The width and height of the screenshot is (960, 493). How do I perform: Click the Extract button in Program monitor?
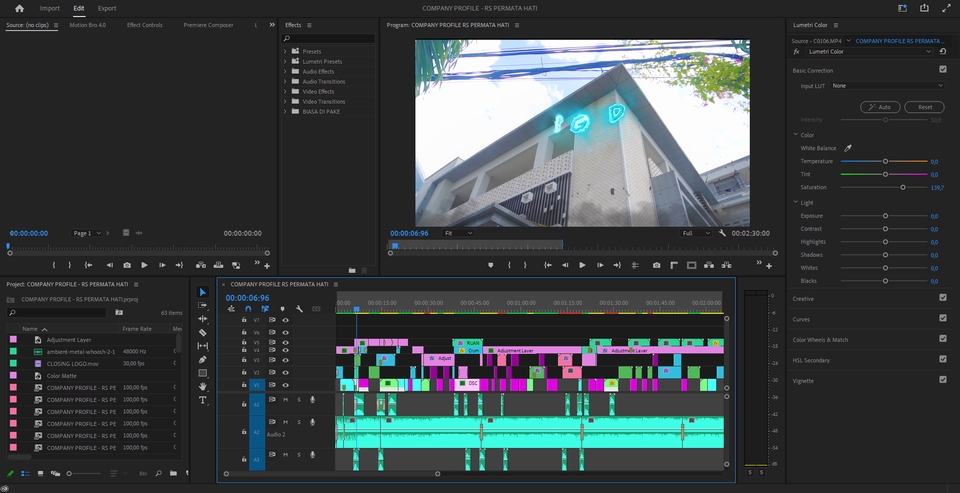726,265
